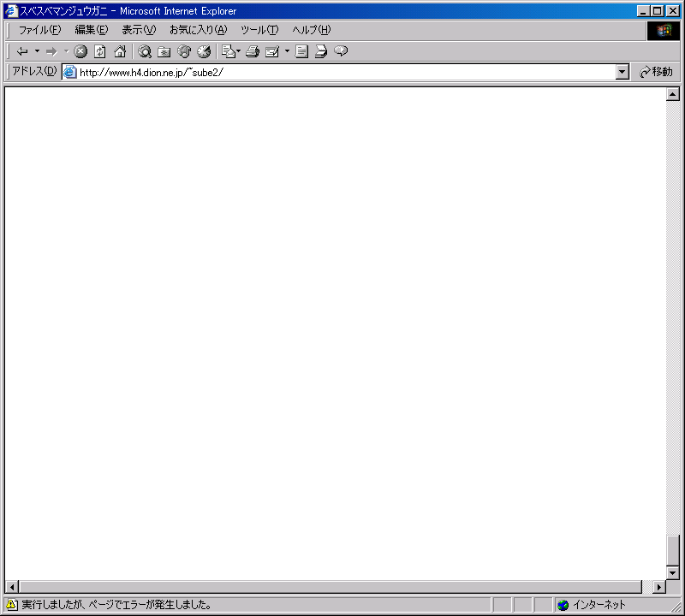Screen dimensions: 685x616
Task: Expand the address bar dropdown list
Action: coord(622,73)
